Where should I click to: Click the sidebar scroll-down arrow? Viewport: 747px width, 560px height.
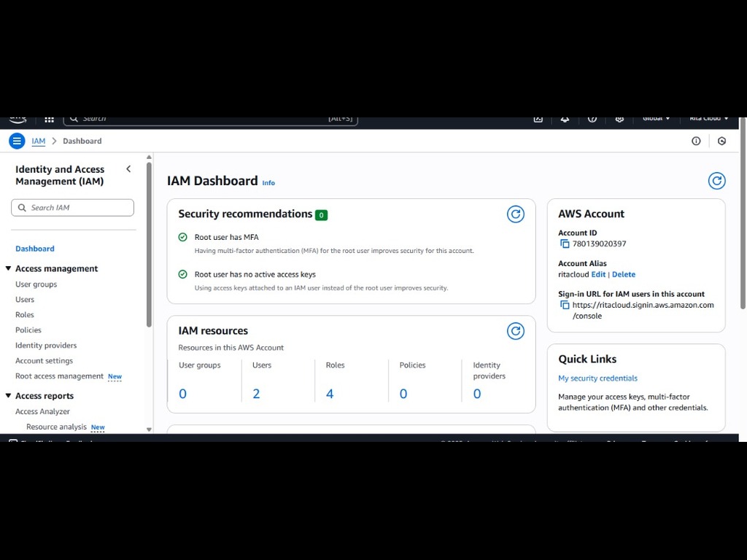pyautogui.click(x=149, y=429)
